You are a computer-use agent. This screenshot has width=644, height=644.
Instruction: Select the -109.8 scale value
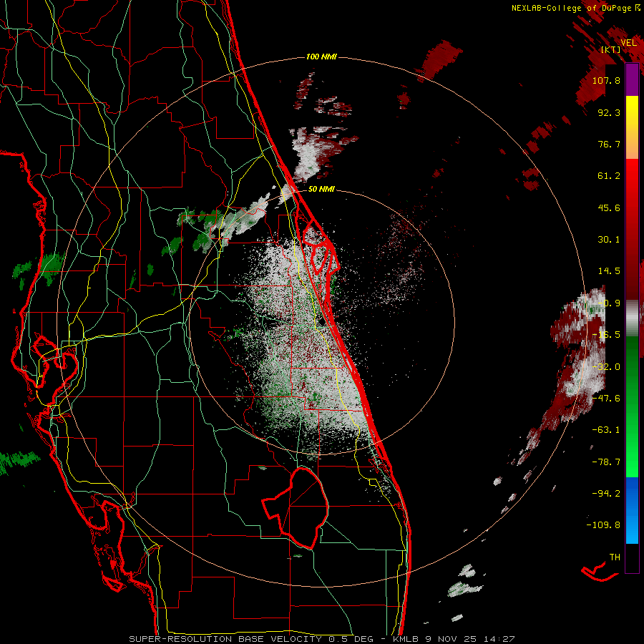click(x=603, y=525)
